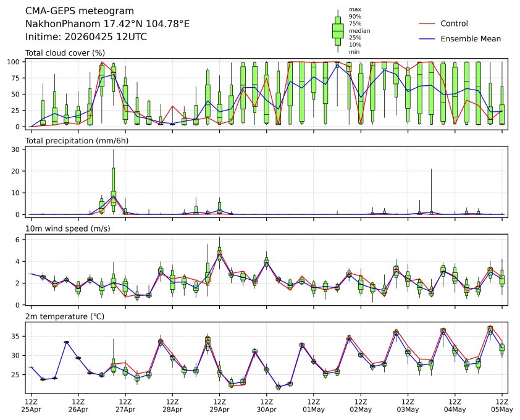Click the 12Z 01May time axis label
This screenshot has width=520, height=420.
[x=314, y=405]
